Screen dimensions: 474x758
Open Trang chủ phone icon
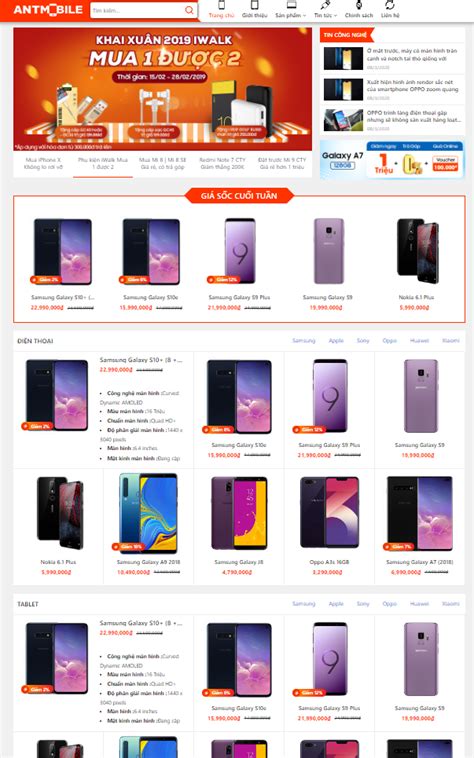(221, 5)
